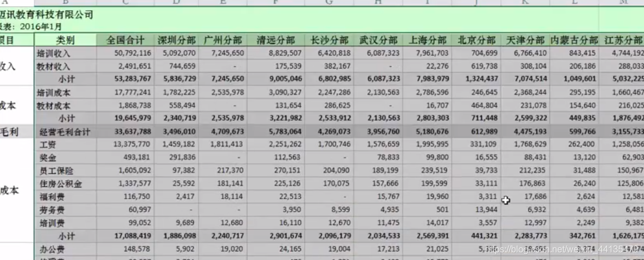
Task: Select the cell containing 246,645
Action: 477,93
